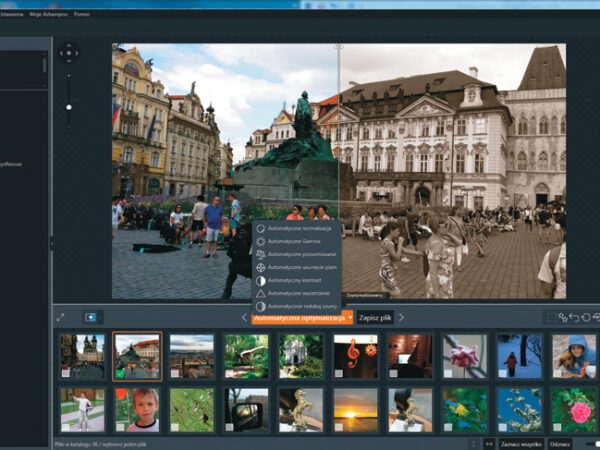Image resolution: width=600 pixels, height=450 pixels.
Task: Click the Automatyczne redukcja szumu icon
Action: pyautogui.click(x=261, y=306)
